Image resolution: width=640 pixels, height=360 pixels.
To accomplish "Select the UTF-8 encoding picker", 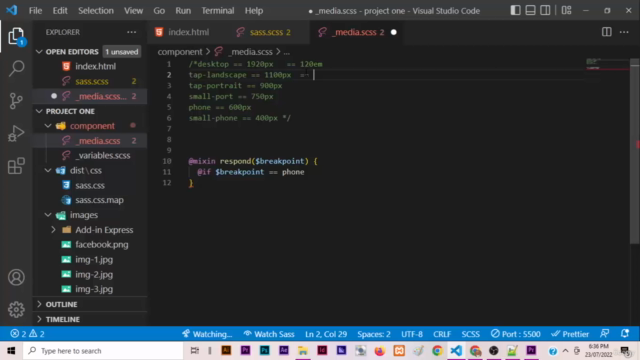I will point(412,334).
